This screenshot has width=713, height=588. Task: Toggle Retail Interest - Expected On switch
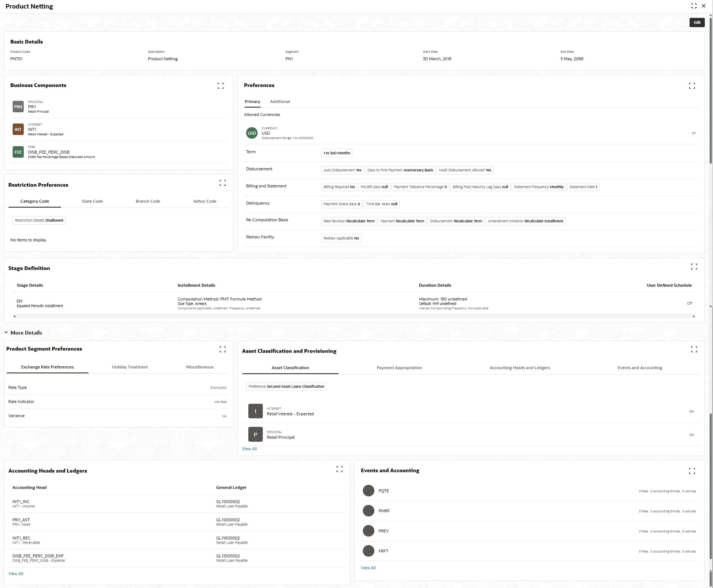(x=691, y=411)
